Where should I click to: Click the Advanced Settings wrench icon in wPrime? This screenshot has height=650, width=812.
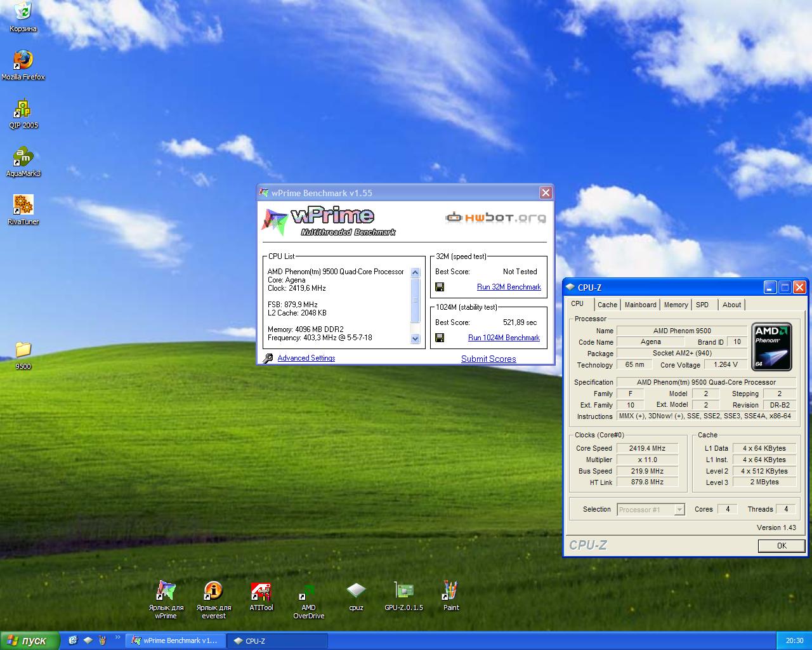tap(268, 358)
